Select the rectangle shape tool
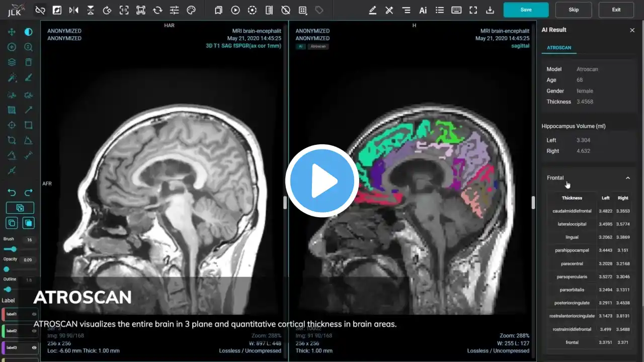644x362 pixels. point(29,125)
